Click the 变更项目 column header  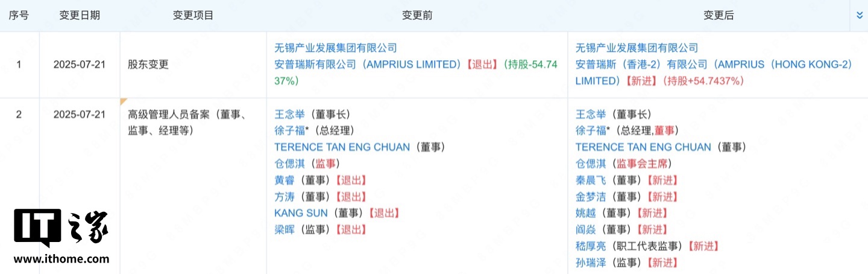click(x=193, y=16)
